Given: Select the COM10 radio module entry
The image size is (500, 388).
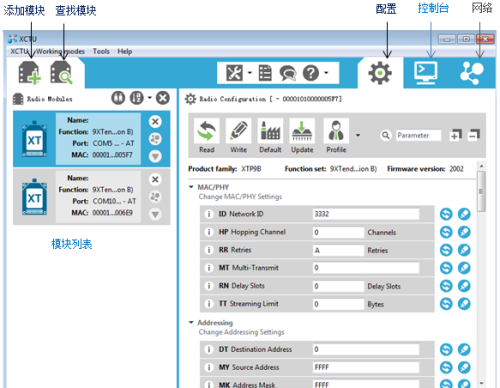Looking at the screenshot, I should tap(92, 197).
